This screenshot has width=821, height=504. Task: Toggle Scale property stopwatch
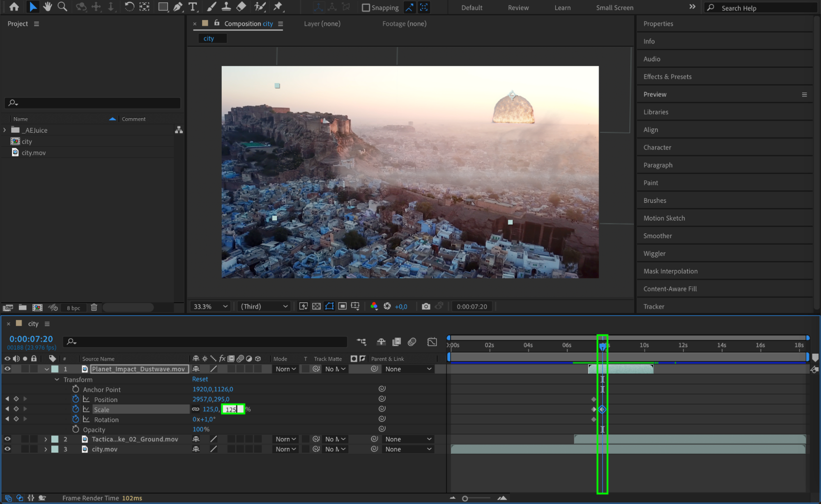click(x=76, y=409)
